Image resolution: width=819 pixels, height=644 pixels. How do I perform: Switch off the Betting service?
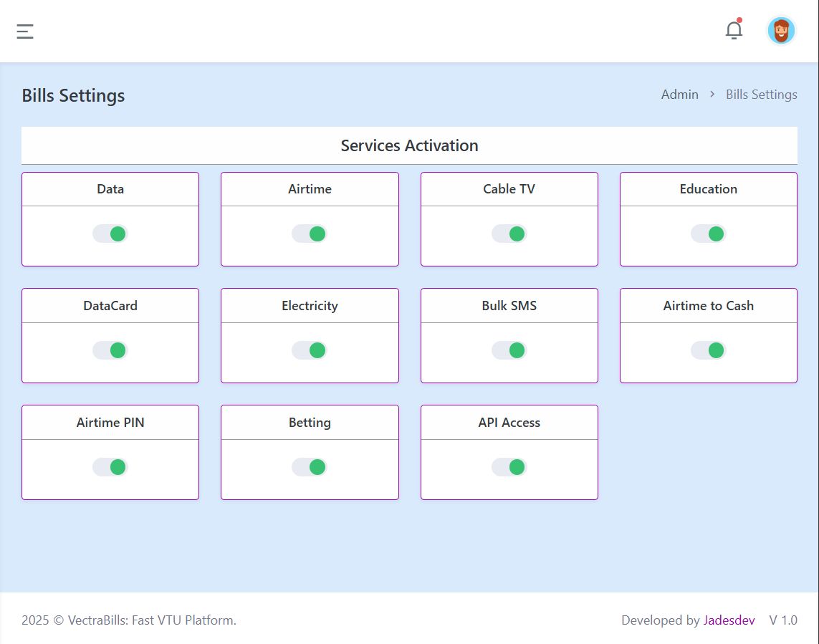click(x=310, y=467)
